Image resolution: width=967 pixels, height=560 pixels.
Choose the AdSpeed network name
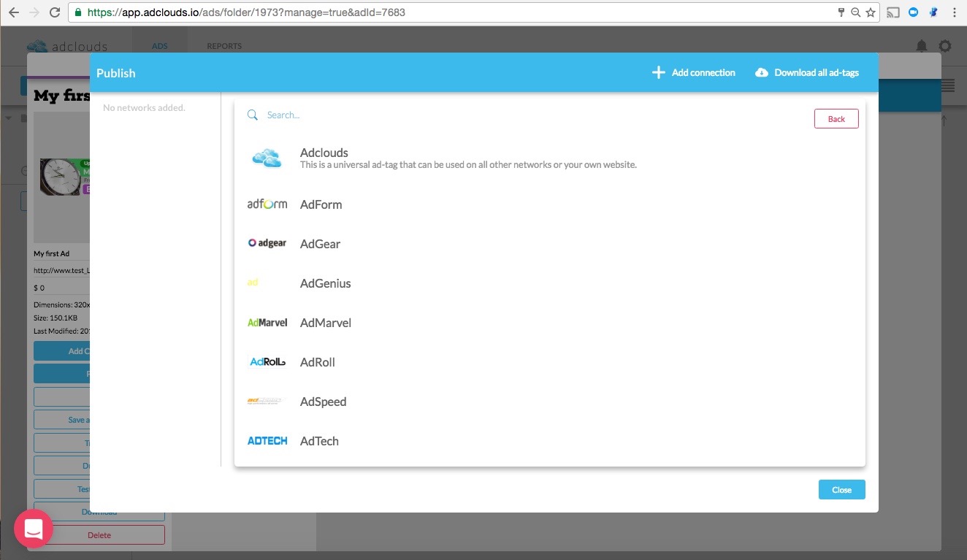click(324, 402)
